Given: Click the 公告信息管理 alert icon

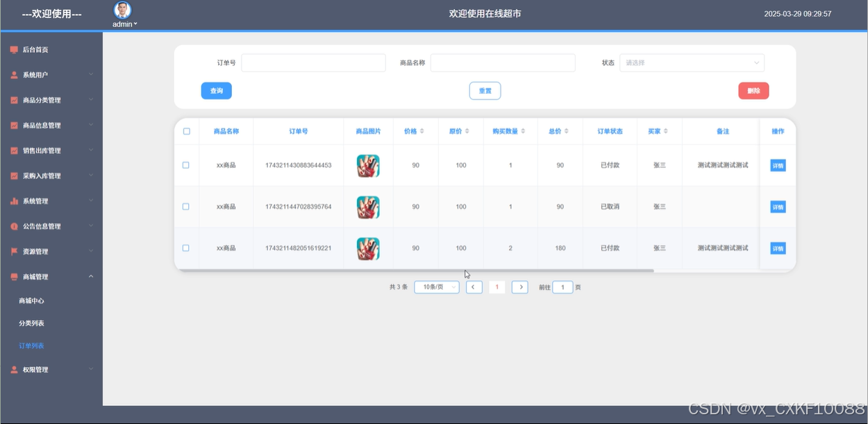Looking at the screenshot, I should pyautogui.click(x=14, y=226).
